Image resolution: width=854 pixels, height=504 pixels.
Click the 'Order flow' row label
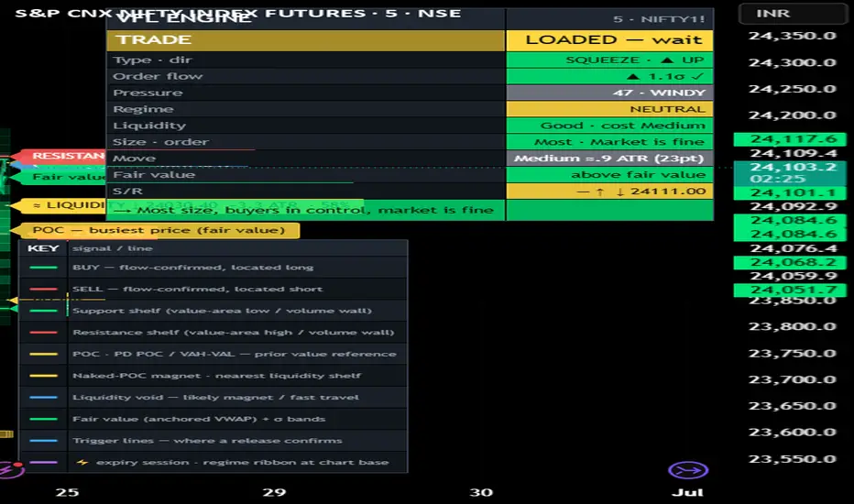point(158,76)
